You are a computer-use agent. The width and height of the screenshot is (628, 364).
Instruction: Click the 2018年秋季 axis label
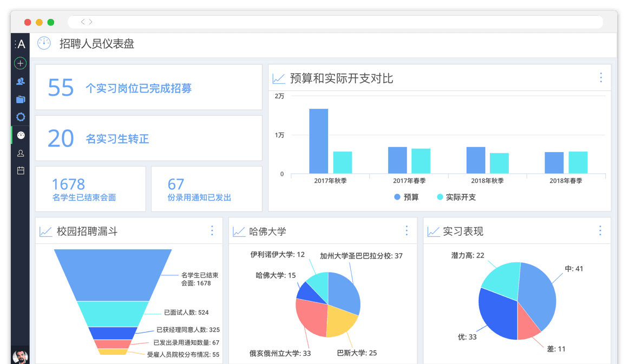(x=487, y=181)
